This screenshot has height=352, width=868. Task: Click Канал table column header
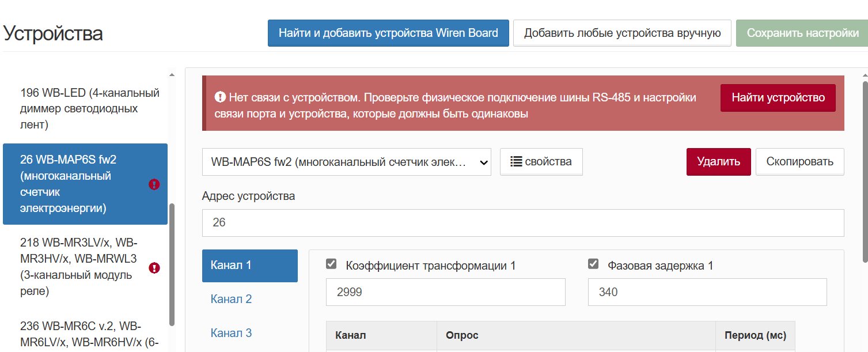coord(381,335)
